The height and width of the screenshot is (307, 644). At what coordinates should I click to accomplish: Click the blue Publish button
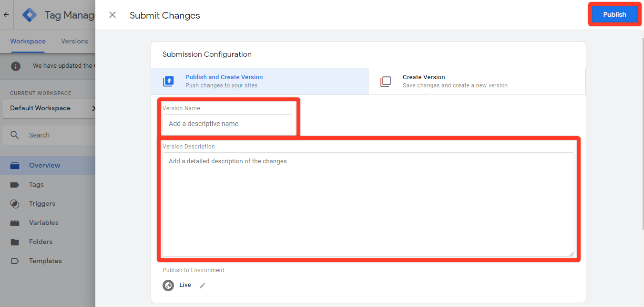pos(614,14)
